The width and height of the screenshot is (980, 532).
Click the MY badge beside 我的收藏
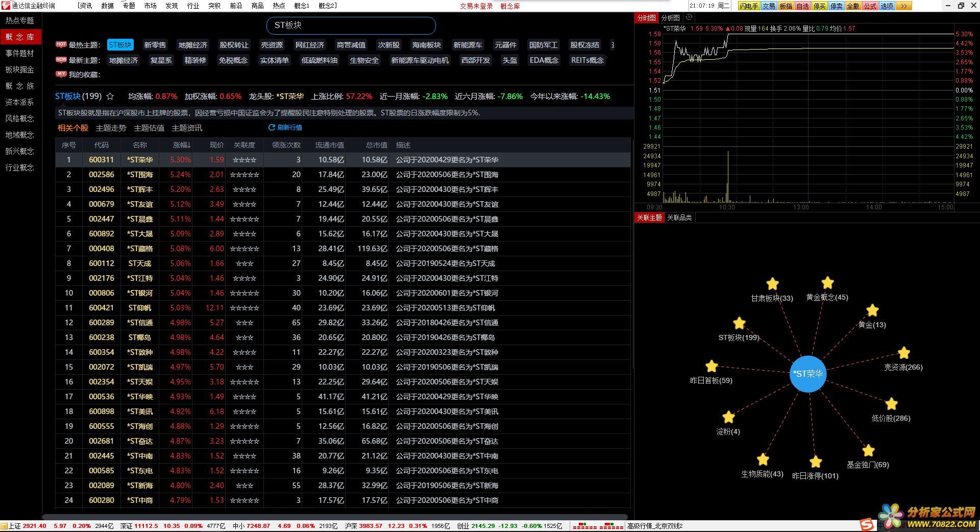coord(61,74)
